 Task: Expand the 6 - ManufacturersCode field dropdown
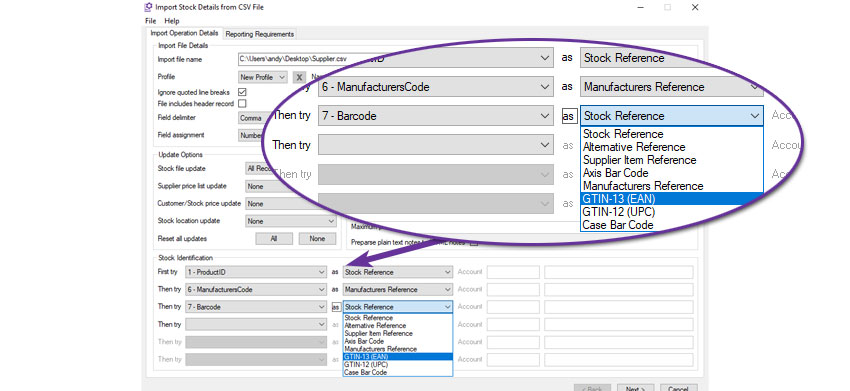click(x=256, y=290)
